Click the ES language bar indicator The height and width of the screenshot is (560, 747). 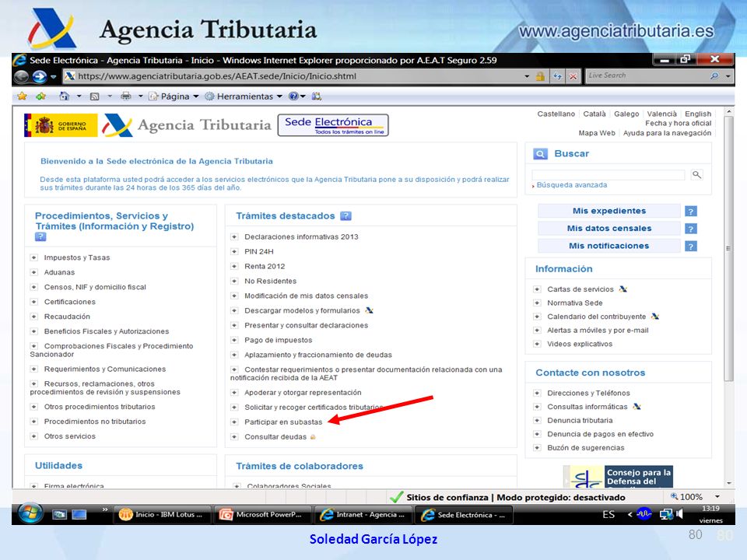click(608, 515)
